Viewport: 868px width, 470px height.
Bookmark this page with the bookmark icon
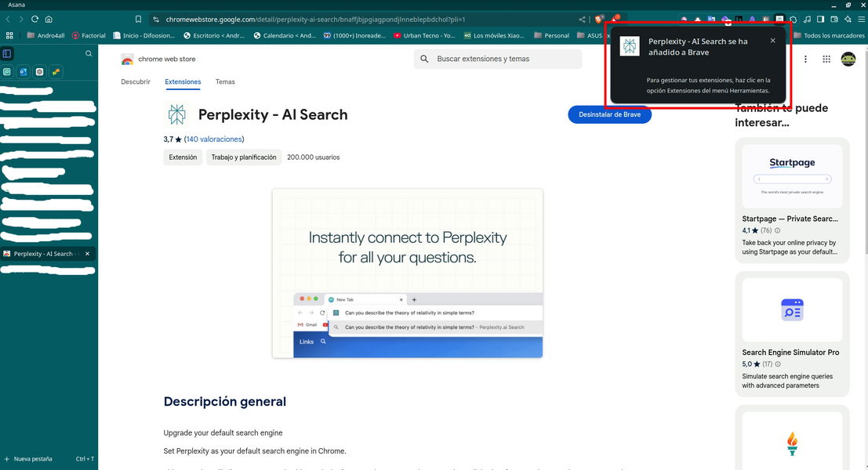tap(138, 20)
